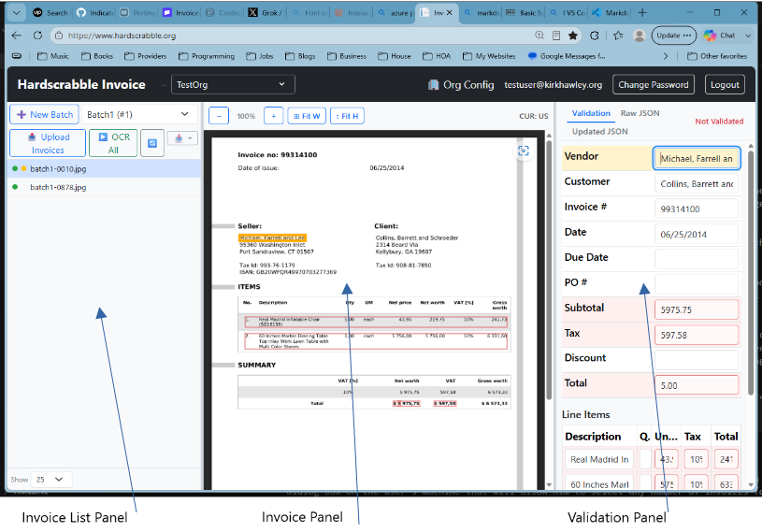The height and width of the screenshot is (532, 762).
Task: Switch to the Grok browser tab
Action: tap(266, 13)
